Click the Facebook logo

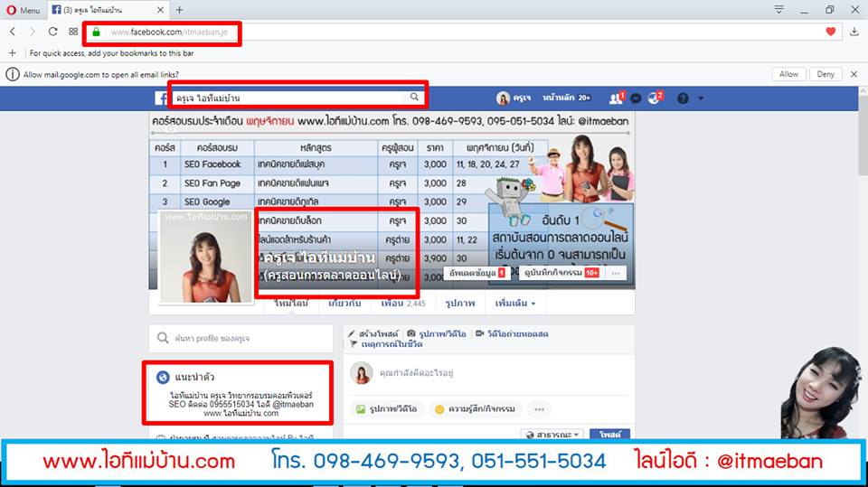161,98
